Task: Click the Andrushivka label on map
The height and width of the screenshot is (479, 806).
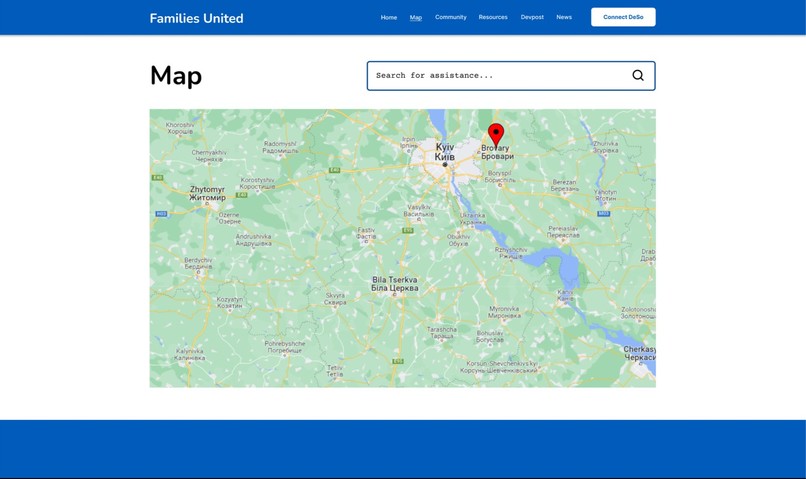Action: point(253,240)
